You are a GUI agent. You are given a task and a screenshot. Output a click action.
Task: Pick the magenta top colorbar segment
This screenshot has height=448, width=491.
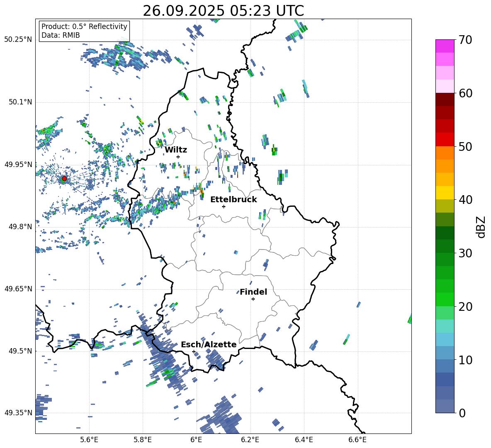pyautogui.click(x=445, y=46)
